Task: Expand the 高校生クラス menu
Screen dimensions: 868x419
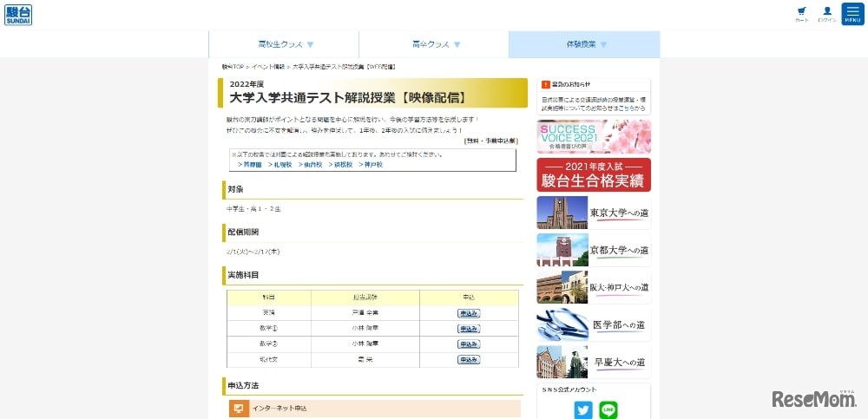Action: pos(284,44)
